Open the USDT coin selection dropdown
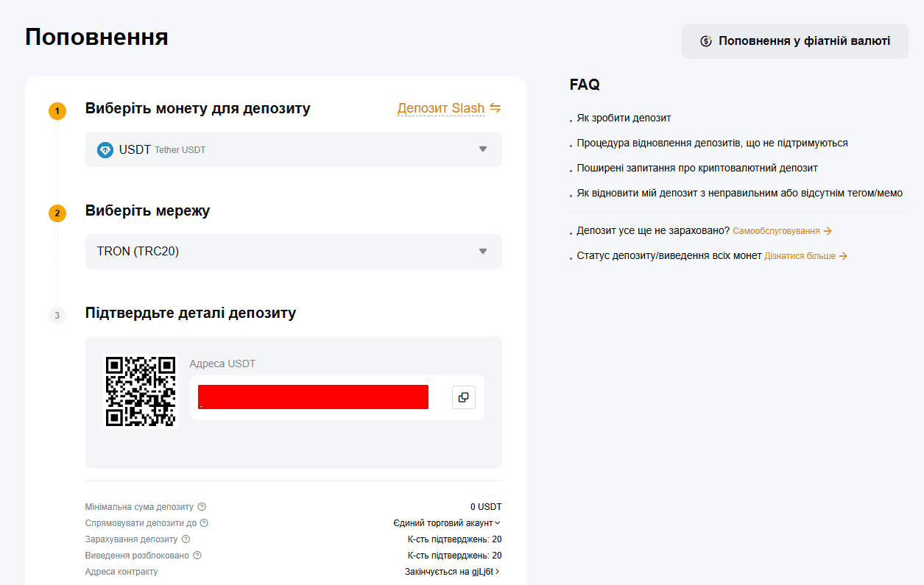 tap(294, 149)
